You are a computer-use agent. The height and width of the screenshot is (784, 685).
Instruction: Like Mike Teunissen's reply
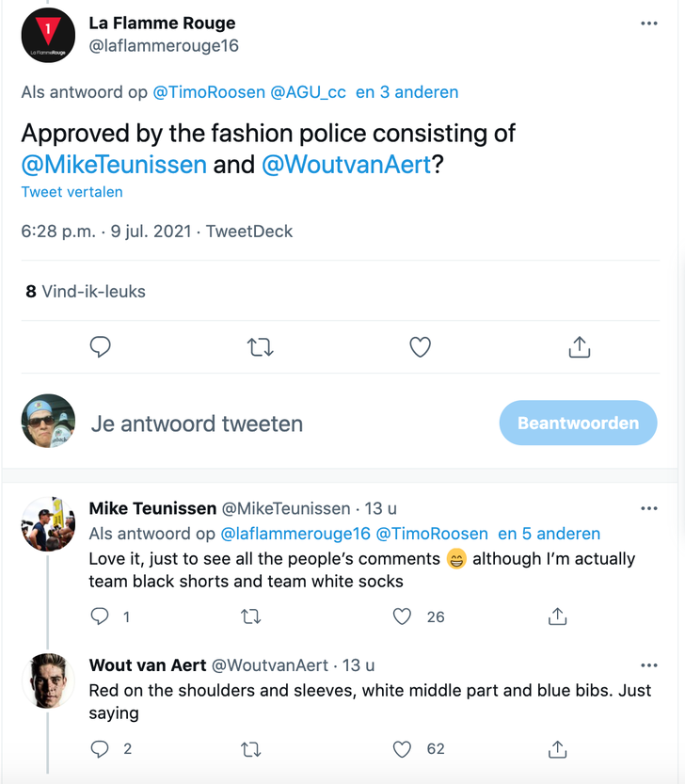403,616
